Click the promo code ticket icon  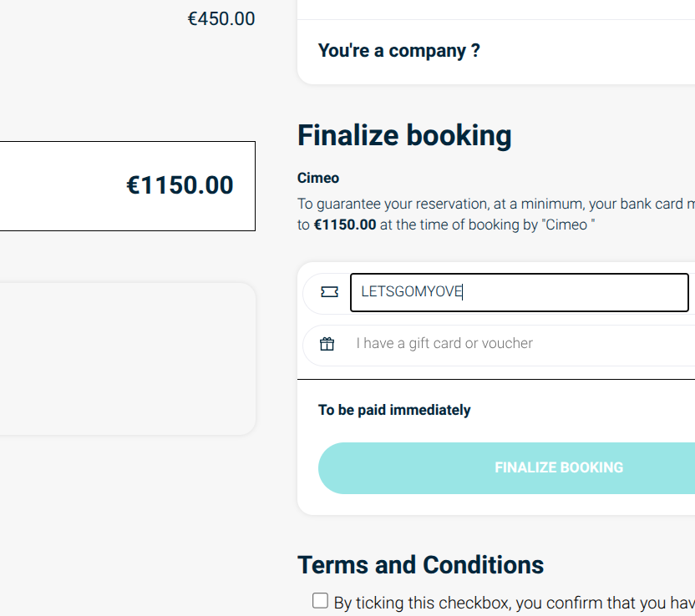(329, 292)
